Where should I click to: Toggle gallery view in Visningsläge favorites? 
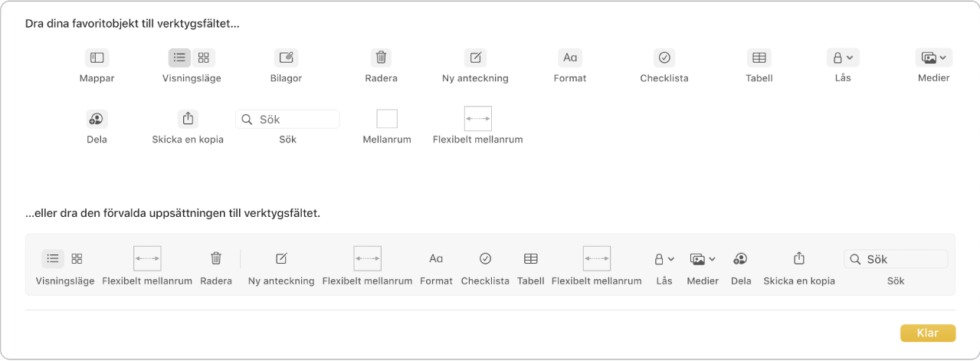pos(204,57)
